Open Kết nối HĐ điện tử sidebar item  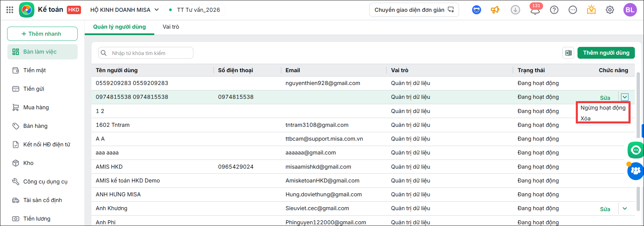(x=42, y=144)
